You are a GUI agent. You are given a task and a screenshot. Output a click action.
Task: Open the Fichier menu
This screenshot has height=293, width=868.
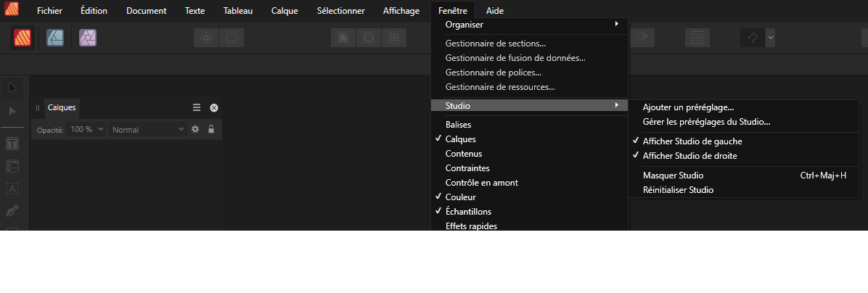point(49,10)
